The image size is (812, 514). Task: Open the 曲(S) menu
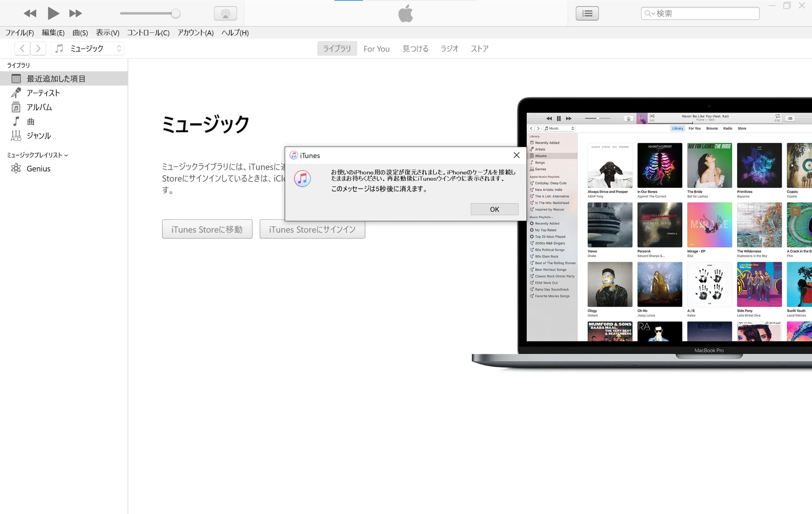click(x=80, y=33)
